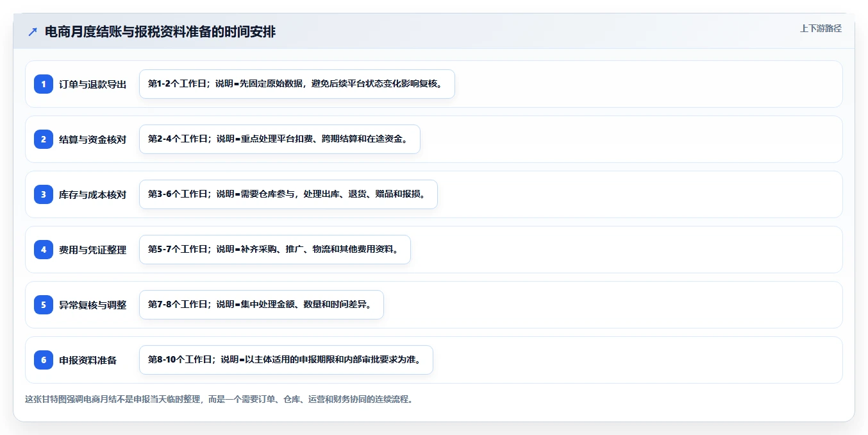Open the 第1-2个工作日 description box
This screenshot has width=868, height=435.
click(x=297, y=84)
